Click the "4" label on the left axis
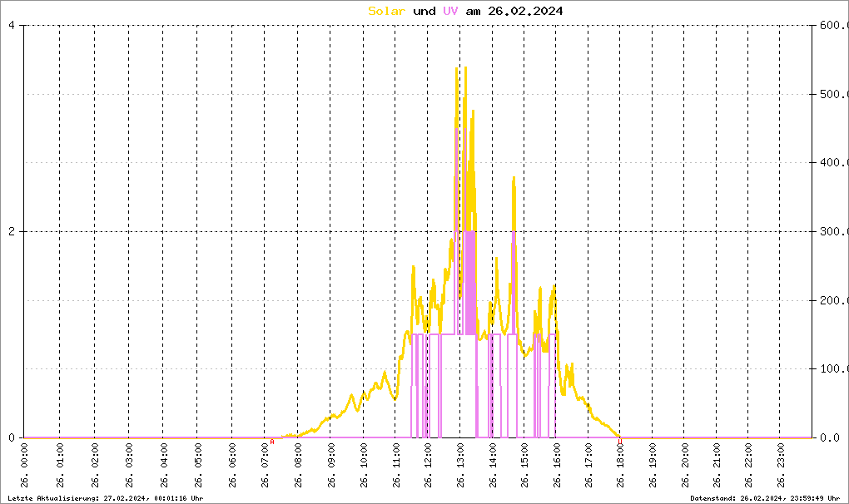 pyautogui.click(x=12, y=26)
